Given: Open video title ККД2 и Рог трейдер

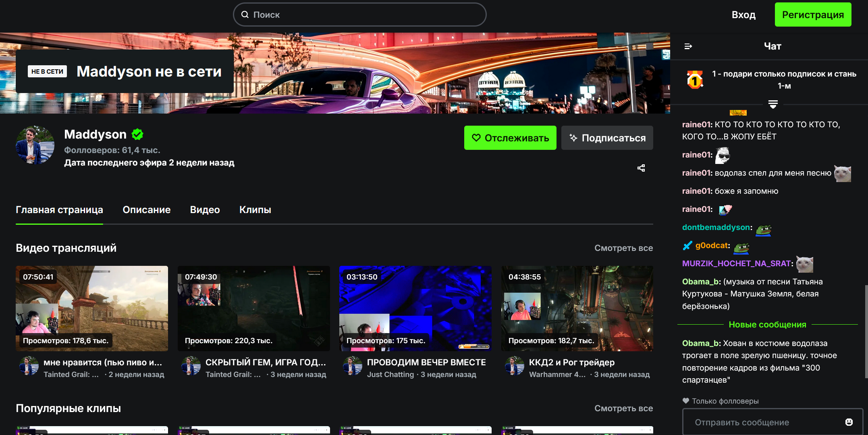Looking at the screenshot, I should point(572,362).
